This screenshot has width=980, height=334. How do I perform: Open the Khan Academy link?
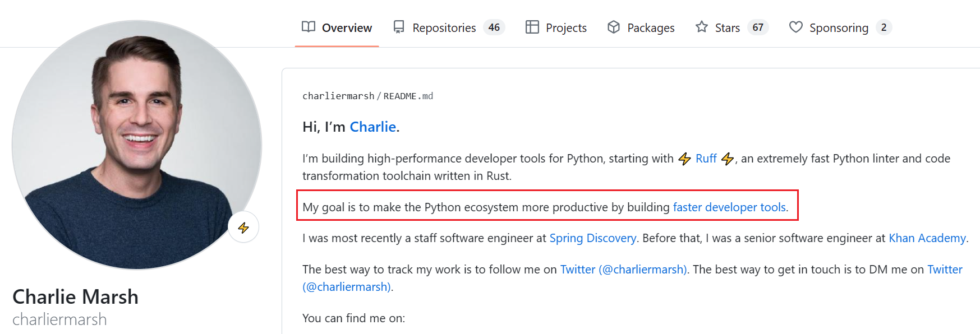pyautogui.click(x=927, y=238)
